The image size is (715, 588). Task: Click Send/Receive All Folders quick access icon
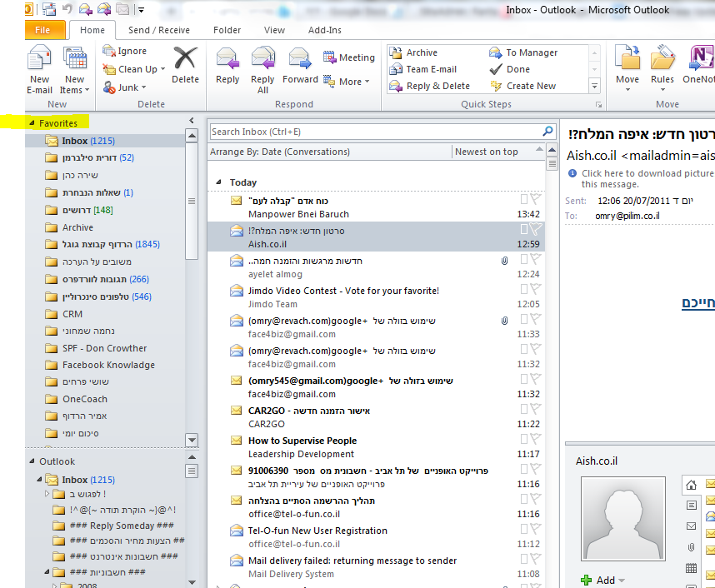click(x=49, y=8)
